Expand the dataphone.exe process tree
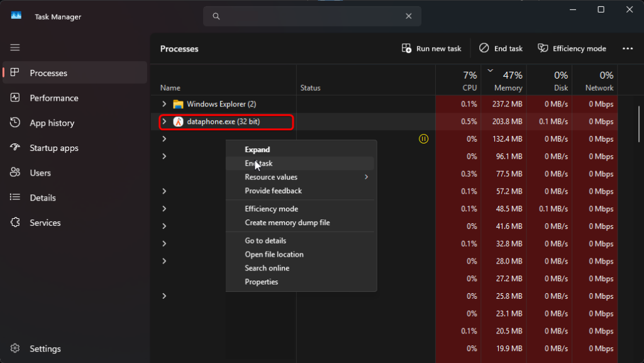This screenshot has height=363, width=644. coord(164,121)
